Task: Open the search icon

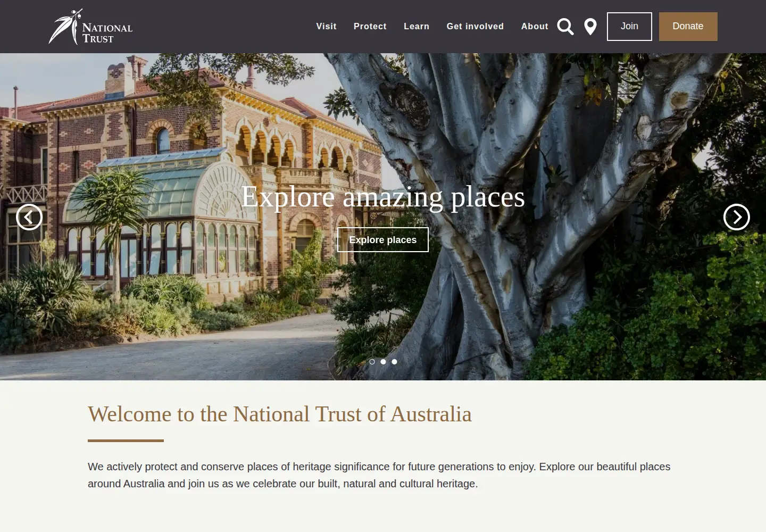Action: tap(565, 27)
